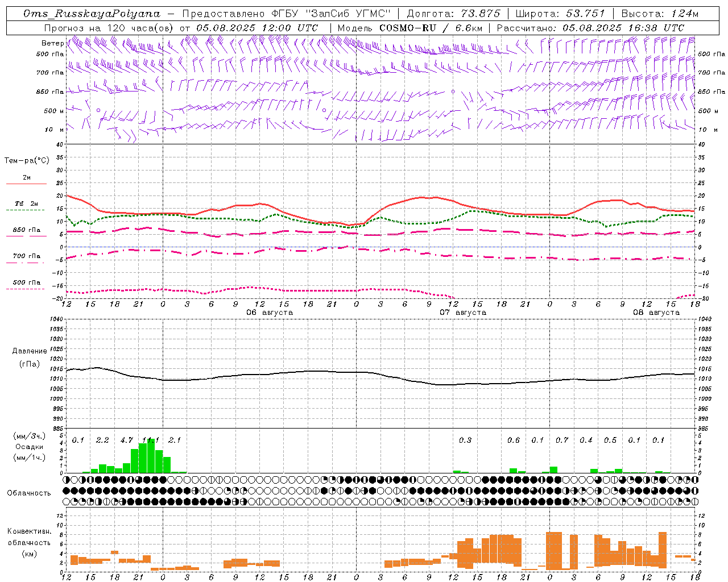
Task: Click the Td 2м legend entry
Action: [x=26, y=203]
